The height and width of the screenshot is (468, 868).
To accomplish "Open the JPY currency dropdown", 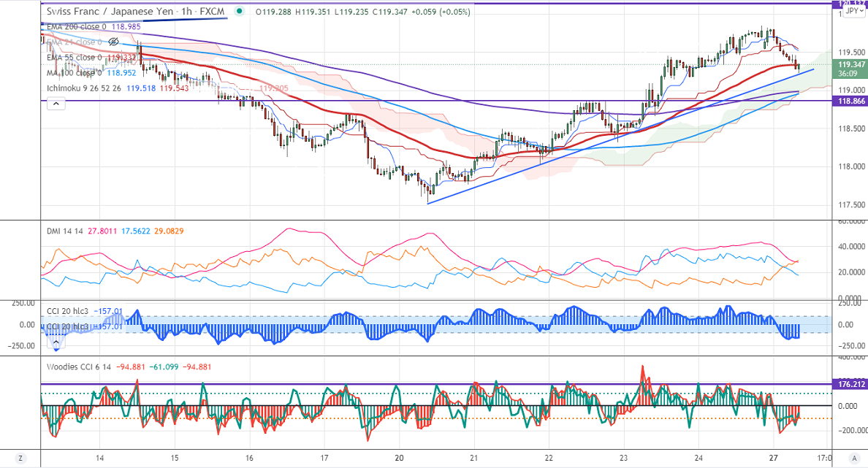I will [855, 11].
